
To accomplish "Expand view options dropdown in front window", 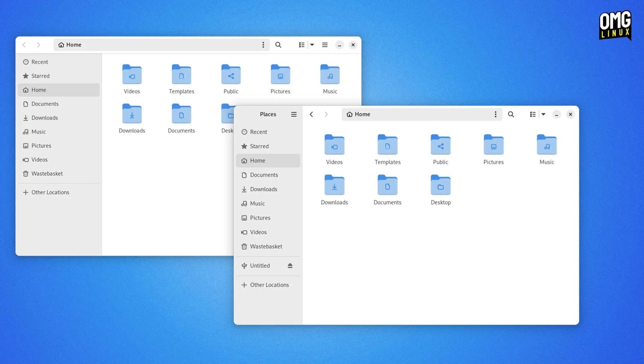I will (x=543, y=114).
